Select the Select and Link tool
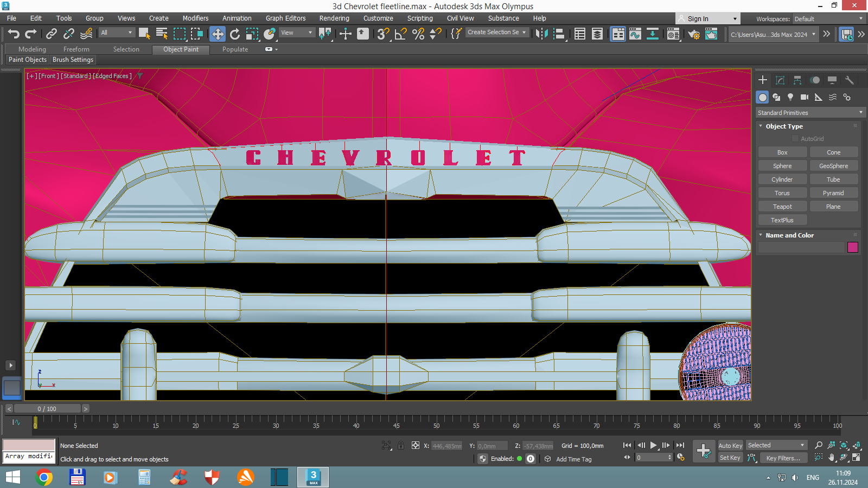Viewport: 868px width, 488px height. point(51,34)
